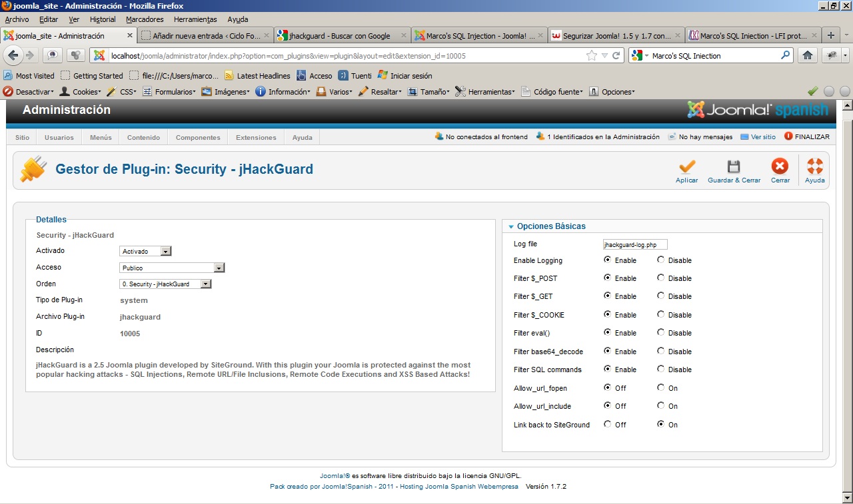Click the Firefox home button
This screenshot has width=853, height=504.
808,55
